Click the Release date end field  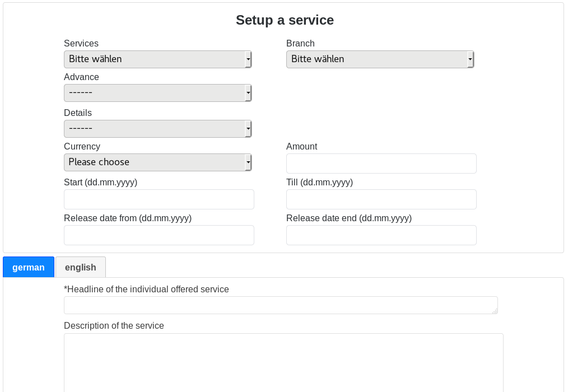pyautogui.click(x=381, y=235)
